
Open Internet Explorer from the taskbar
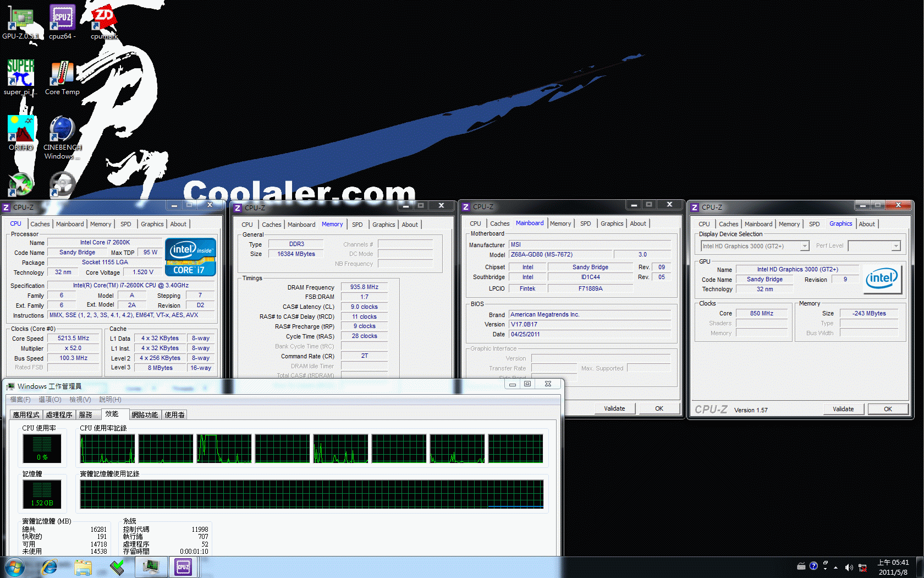click(x=50, y=567)
